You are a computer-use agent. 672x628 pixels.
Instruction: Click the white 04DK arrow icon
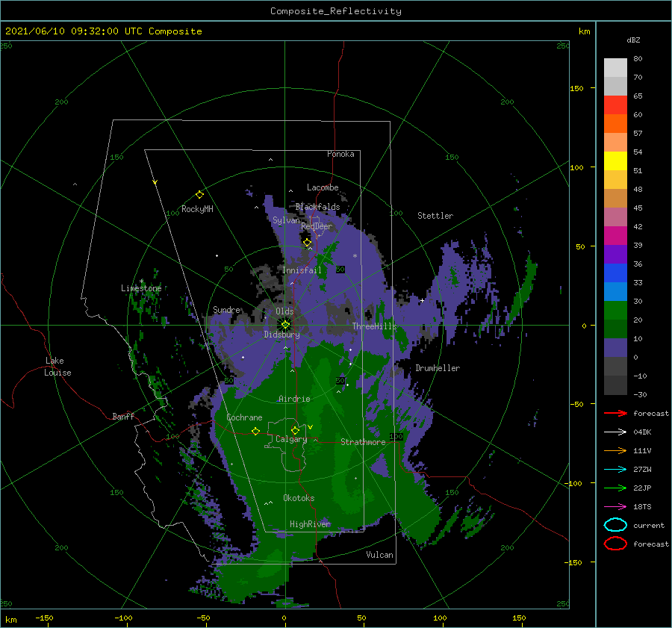pyautogui.click(x=615, y=432)
